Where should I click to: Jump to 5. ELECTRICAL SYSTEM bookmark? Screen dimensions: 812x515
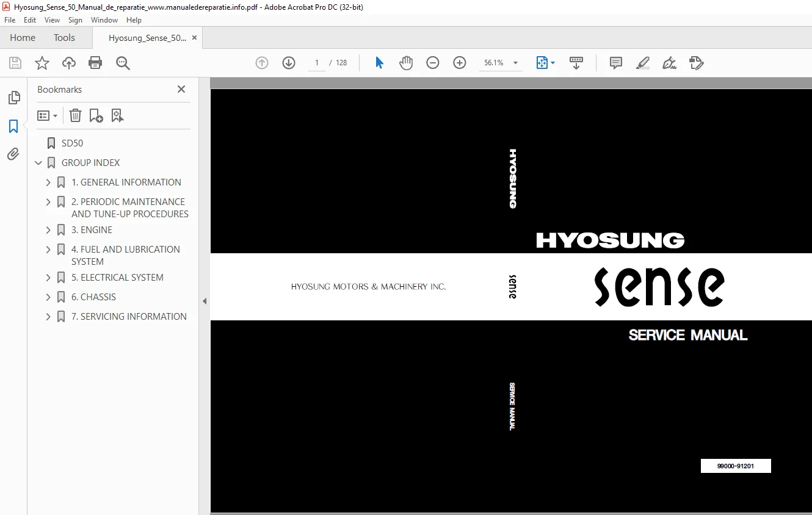click(117, 278)
